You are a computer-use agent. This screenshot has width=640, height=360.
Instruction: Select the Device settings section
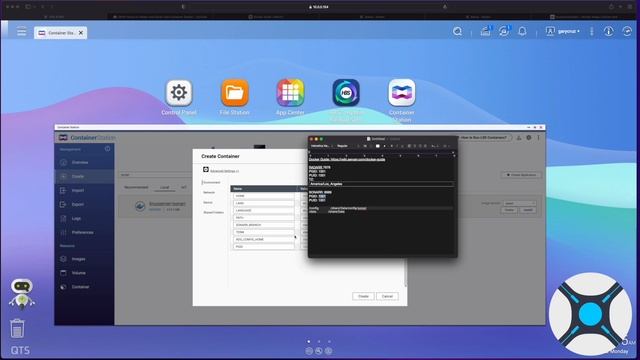coord(208,202)
